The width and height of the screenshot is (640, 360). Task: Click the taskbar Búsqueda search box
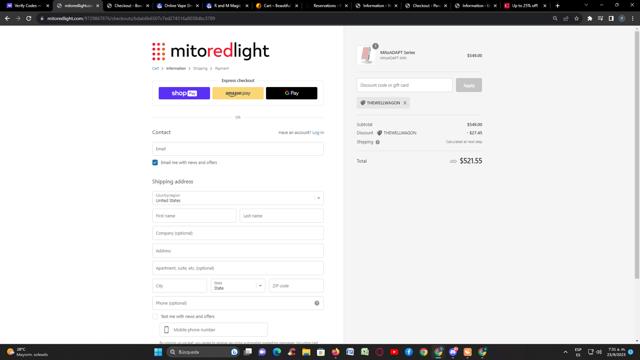(x=203, y=352)
